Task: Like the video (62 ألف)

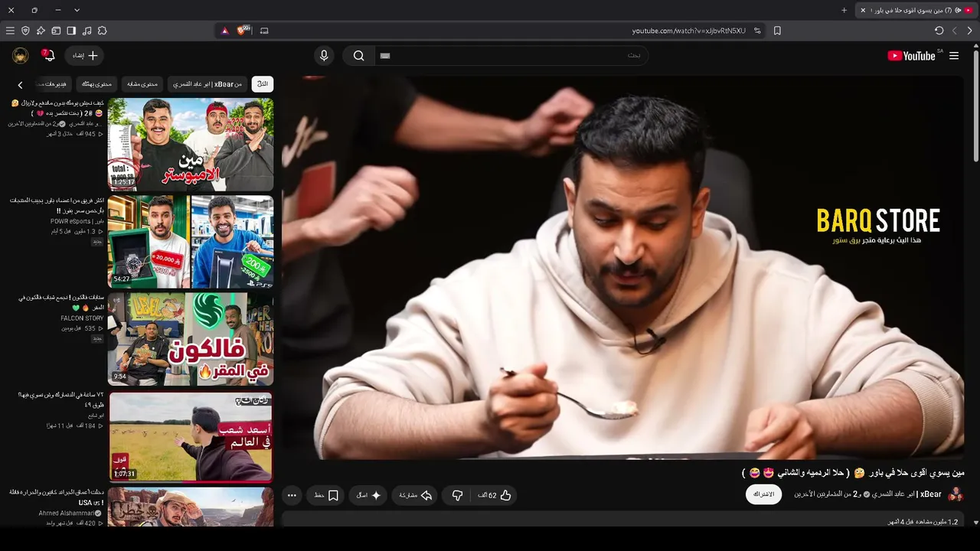Action: click(494, 495)
